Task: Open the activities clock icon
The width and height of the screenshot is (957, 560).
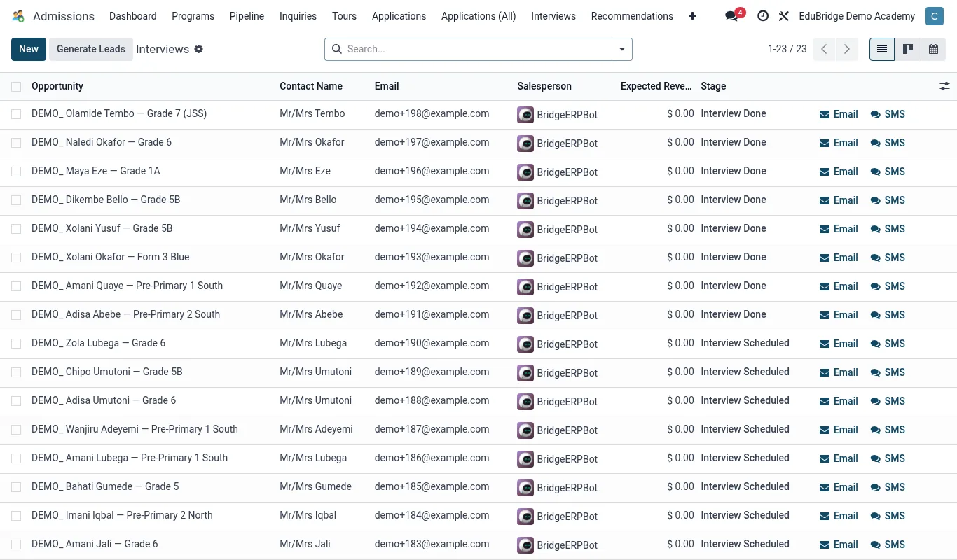Action: click(763, 16)
